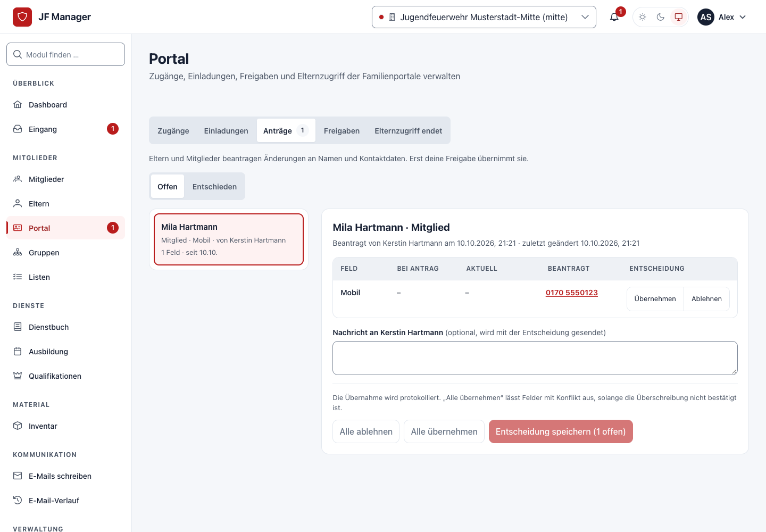
Task: Click Alle übernehmen button
Action: (444, 431)
